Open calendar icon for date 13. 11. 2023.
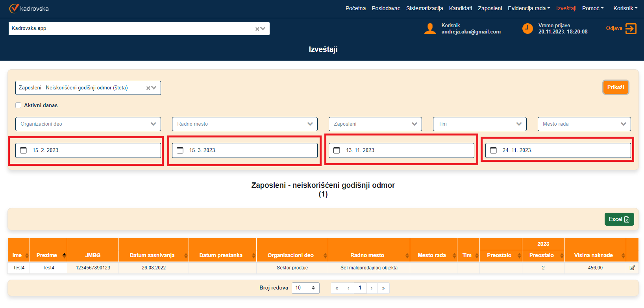Image resolution: width=644 pixels, height=308 pixels. click(337, 150)
